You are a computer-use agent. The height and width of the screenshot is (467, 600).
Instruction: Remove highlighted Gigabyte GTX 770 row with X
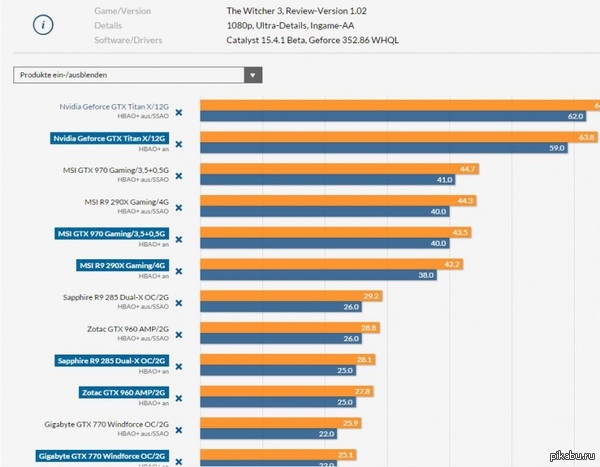pyautogui.click(x=179, y=462)
